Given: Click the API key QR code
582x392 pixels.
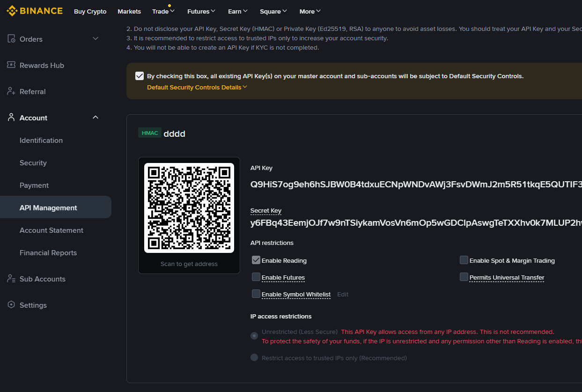Looking at the screenshot, I should point(189,207).
